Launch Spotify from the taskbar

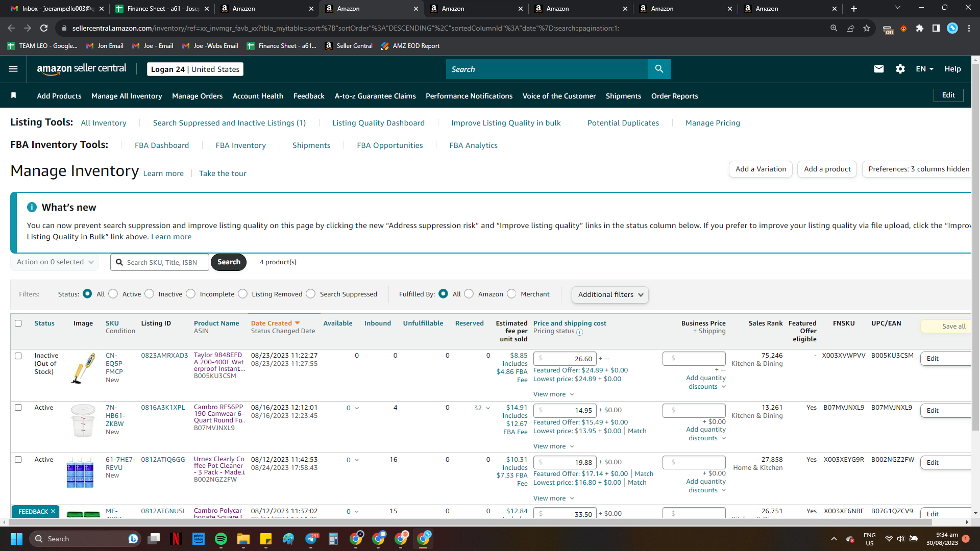pyautogui.click(x=221, y=539)
